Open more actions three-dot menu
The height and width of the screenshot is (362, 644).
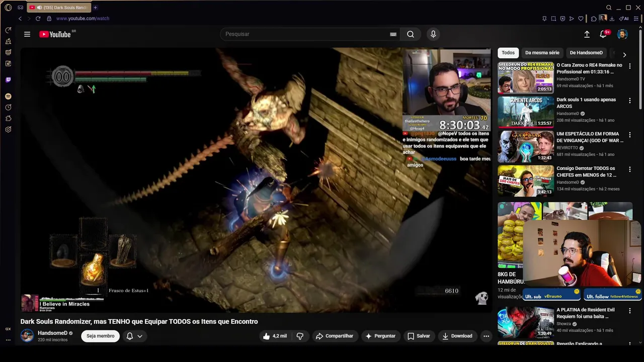486,336
